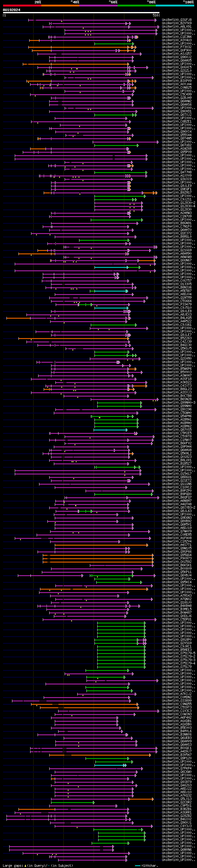Click the cyan ~100% identity legend color
197x868 pixels.
(175, 6)
